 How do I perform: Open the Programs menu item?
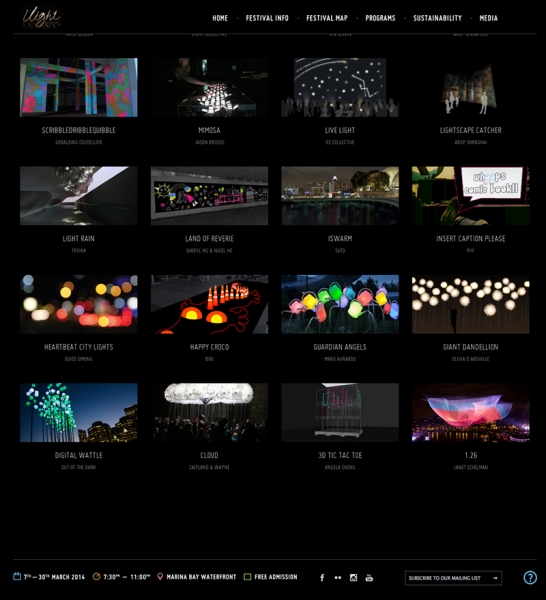tap(380, 18)
